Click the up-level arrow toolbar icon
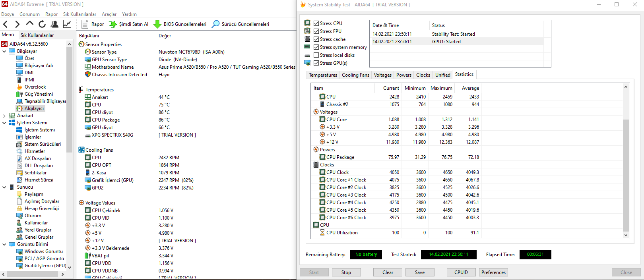Viewport: 644px width, 280px height. click(x=30, y=24)
